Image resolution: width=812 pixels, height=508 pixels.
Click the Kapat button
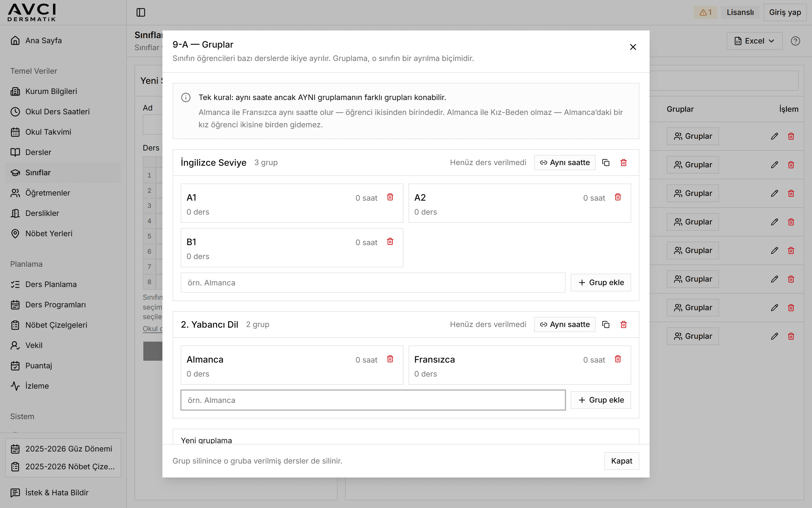click(621, 461)
